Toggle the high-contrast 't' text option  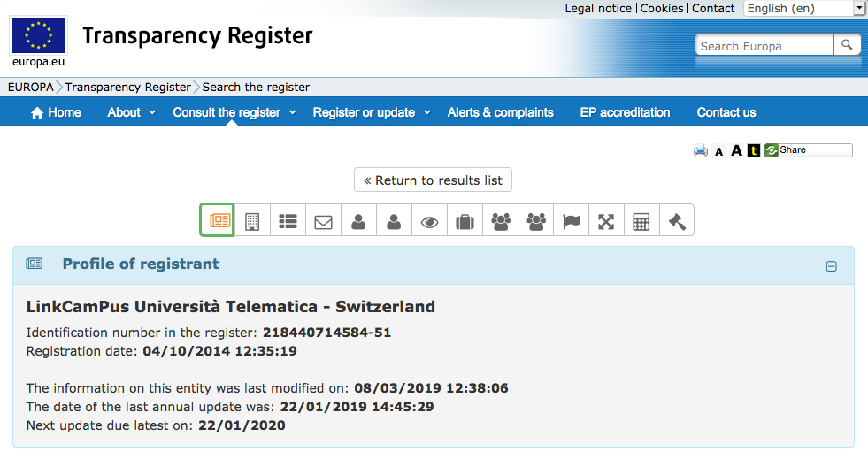753,150
